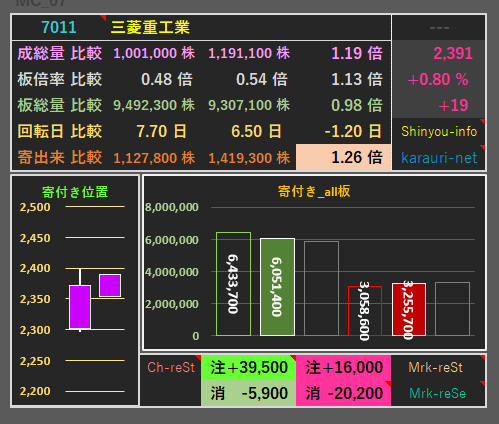Click the 回転日 比較 row label
Screen dimensions: 499x424
[60, 131]
